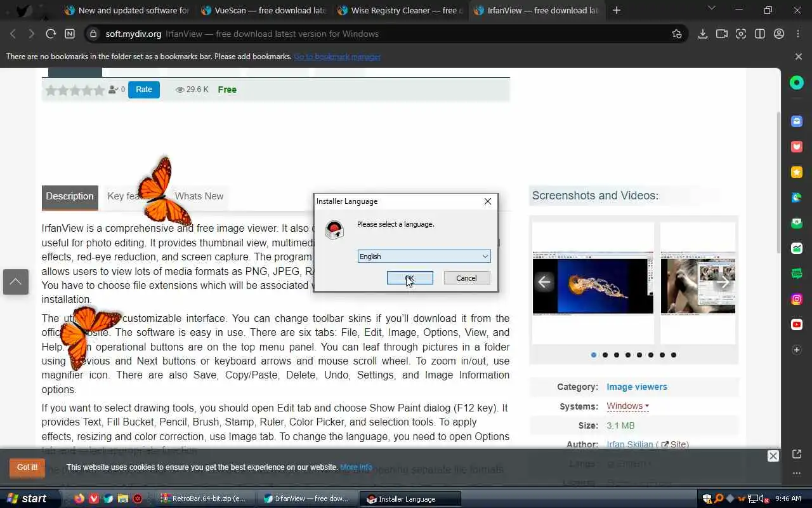Open the tab search chevron

(711, 9)
